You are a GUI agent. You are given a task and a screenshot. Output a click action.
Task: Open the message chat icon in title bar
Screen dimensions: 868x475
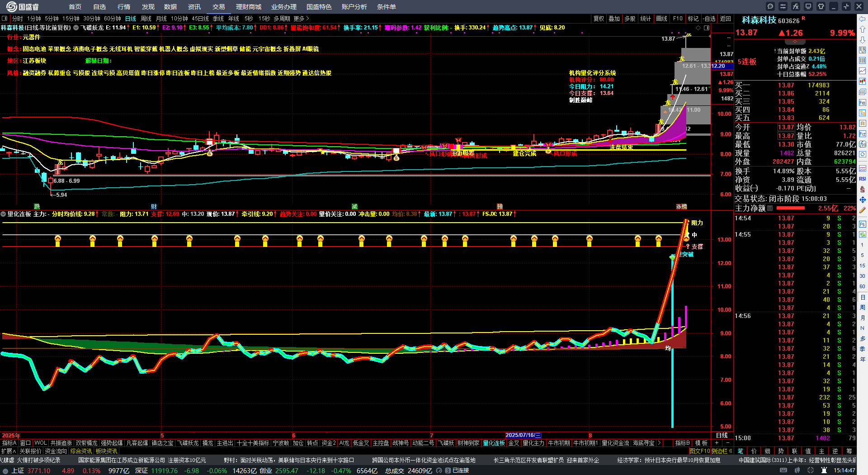[x=770, y=6]
